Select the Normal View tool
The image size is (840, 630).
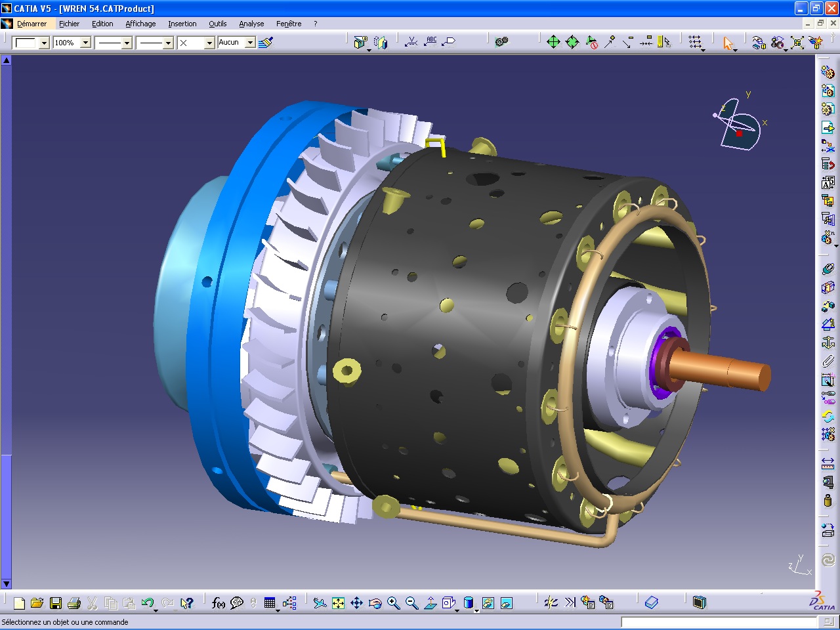(430, 602)
